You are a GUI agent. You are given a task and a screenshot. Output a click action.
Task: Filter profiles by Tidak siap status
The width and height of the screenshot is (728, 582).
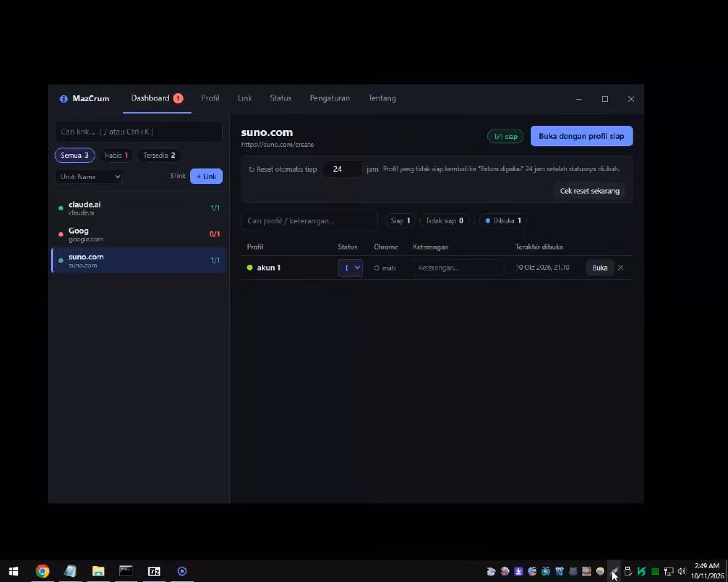[x=444, y=221]
